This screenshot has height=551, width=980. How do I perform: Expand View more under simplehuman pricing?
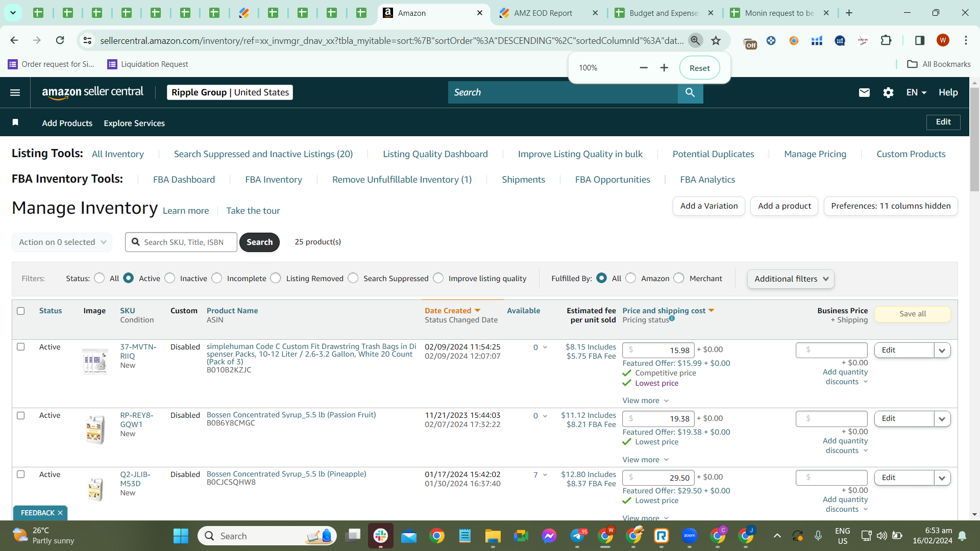pos(645,400)
